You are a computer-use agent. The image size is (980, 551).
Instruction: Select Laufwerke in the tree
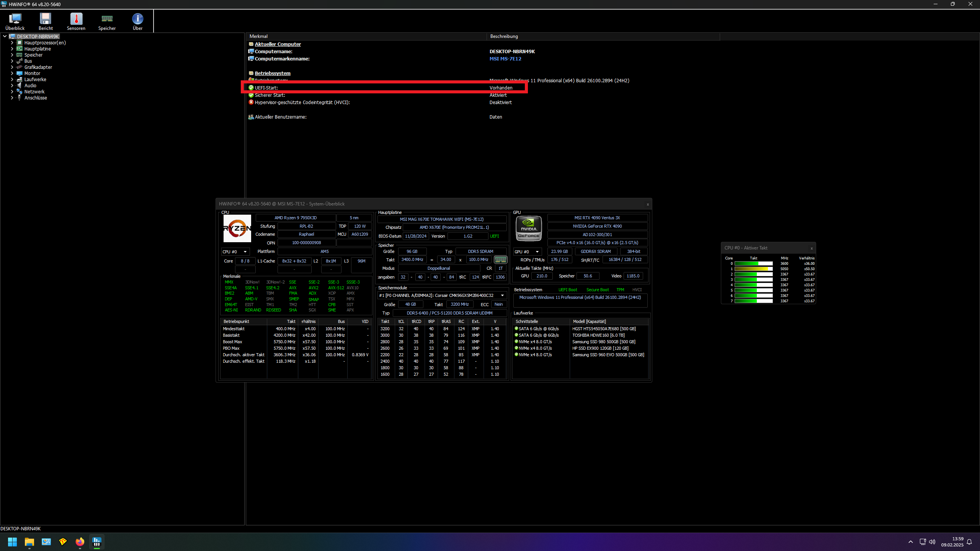coord(35,80)
